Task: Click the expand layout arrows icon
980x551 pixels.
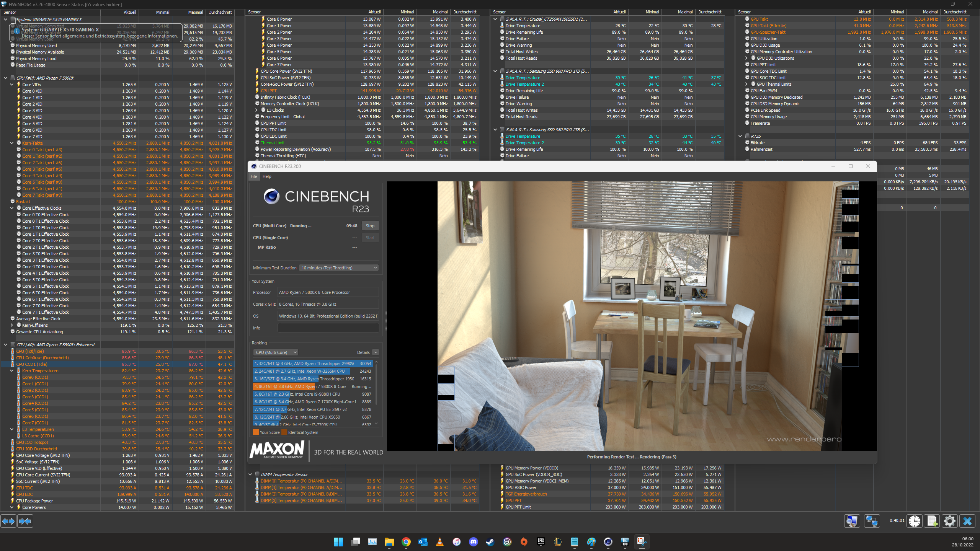Action: point(8,521)
